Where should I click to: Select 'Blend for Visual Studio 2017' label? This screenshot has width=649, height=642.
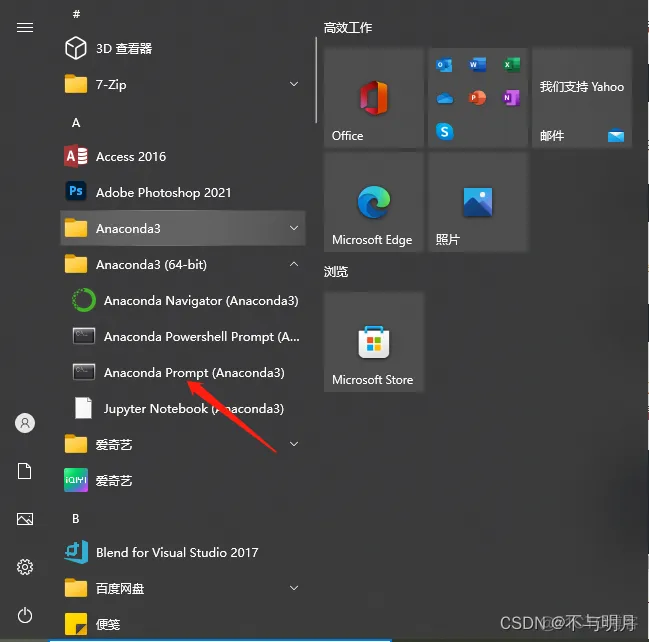tap(177, 553)
